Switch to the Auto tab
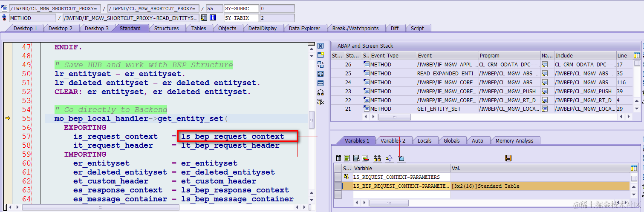 click(x=477, y=140)
